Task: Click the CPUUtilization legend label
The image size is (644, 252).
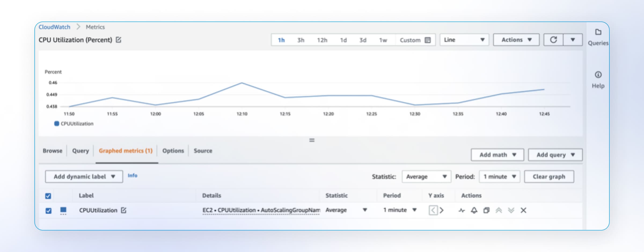Action: click(77, 124)
